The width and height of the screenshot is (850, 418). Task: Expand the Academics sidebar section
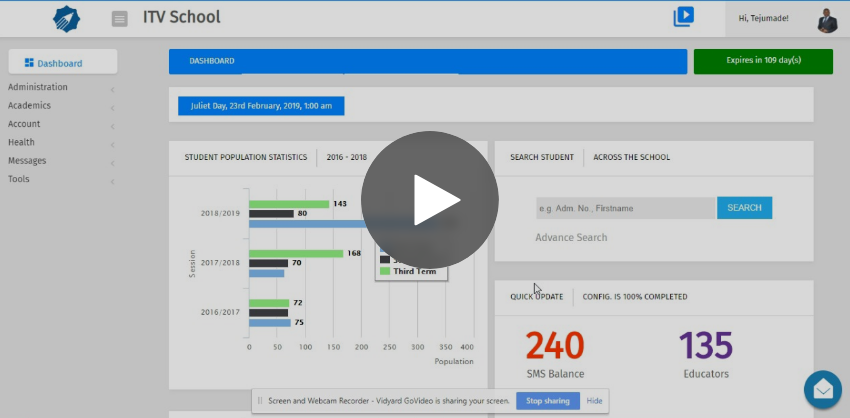30,105
